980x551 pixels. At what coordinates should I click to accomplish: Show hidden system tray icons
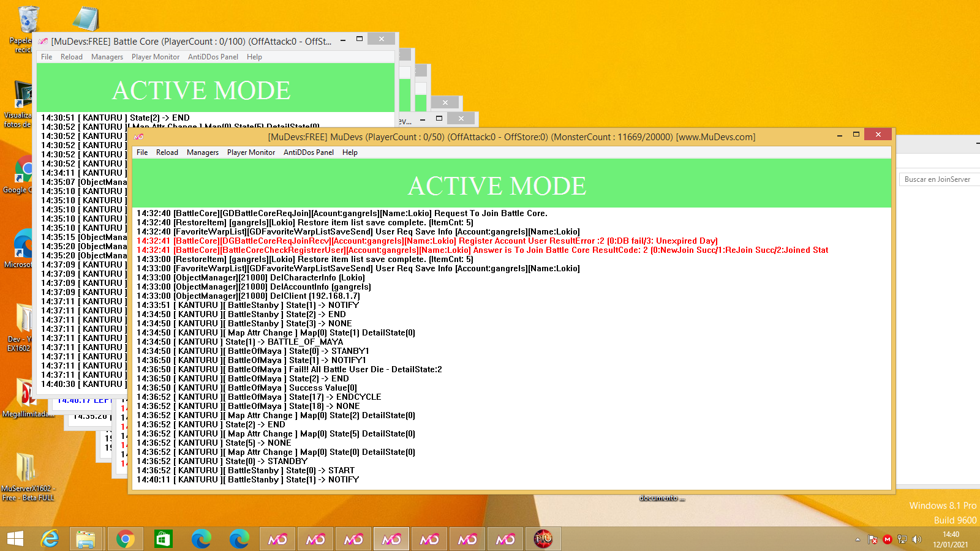(858, 539)
